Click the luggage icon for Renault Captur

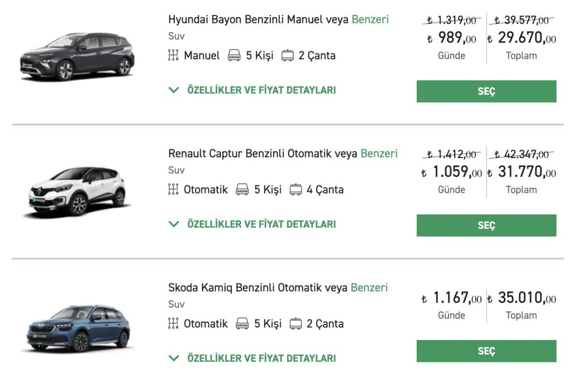coord(295,189)
